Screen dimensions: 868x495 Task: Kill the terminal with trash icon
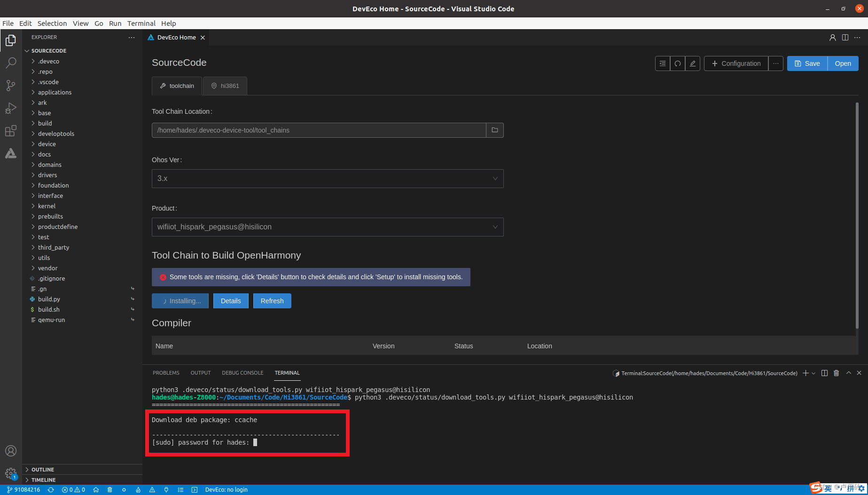pos(837,373)
